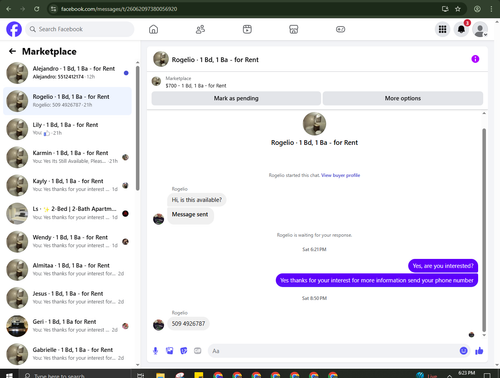This screenshot has width=500, height=378.
Task: Click the browser back arrow
Action: (x=9, y=9)
